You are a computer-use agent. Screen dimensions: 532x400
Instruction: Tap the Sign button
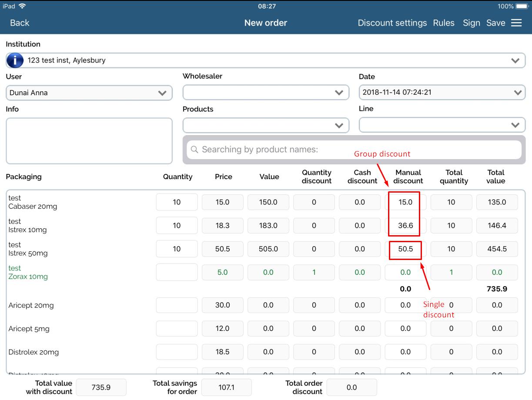click(471, 23)
